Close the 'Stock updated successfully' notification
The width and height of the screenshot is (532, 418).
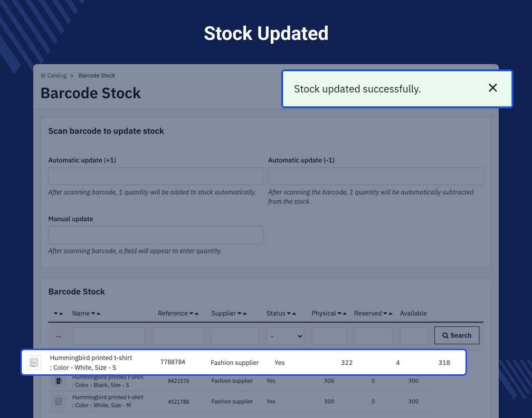493,88
